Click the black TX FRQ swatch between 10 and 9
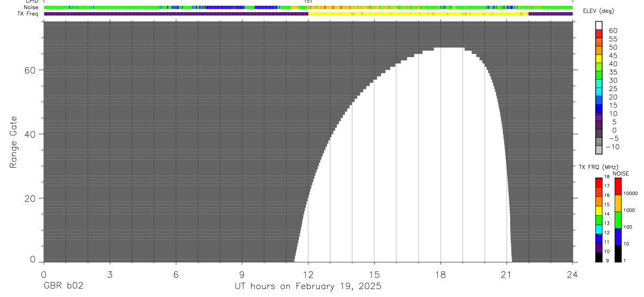 [x=598, y=257]
